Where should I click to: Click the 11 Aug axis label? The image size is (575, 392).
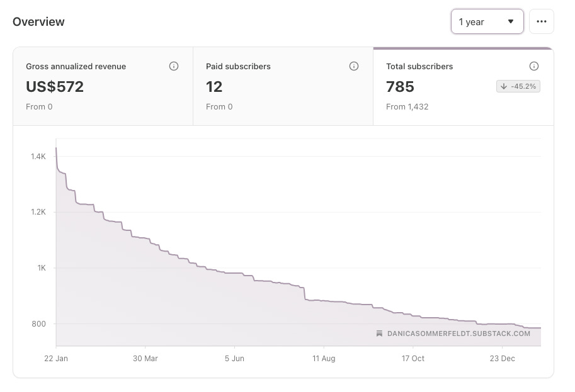324,358
